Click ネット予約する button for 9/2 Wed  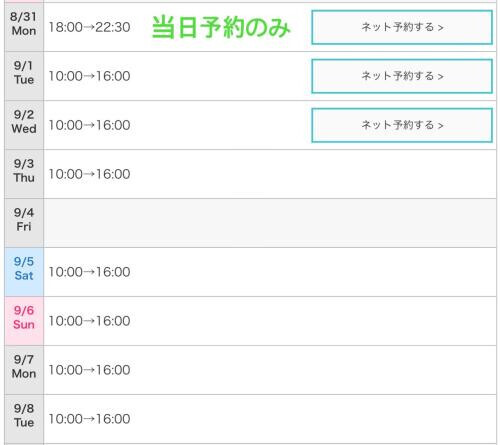[x=402, y=125]
